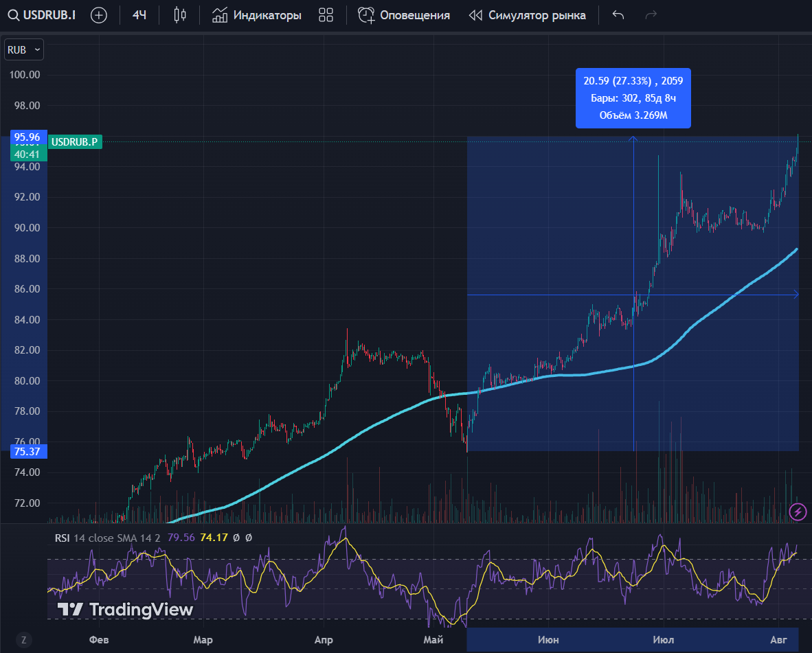Screen dimensions: 812x653
Task: Open the RUB currency dropdown
Action: 23,49
